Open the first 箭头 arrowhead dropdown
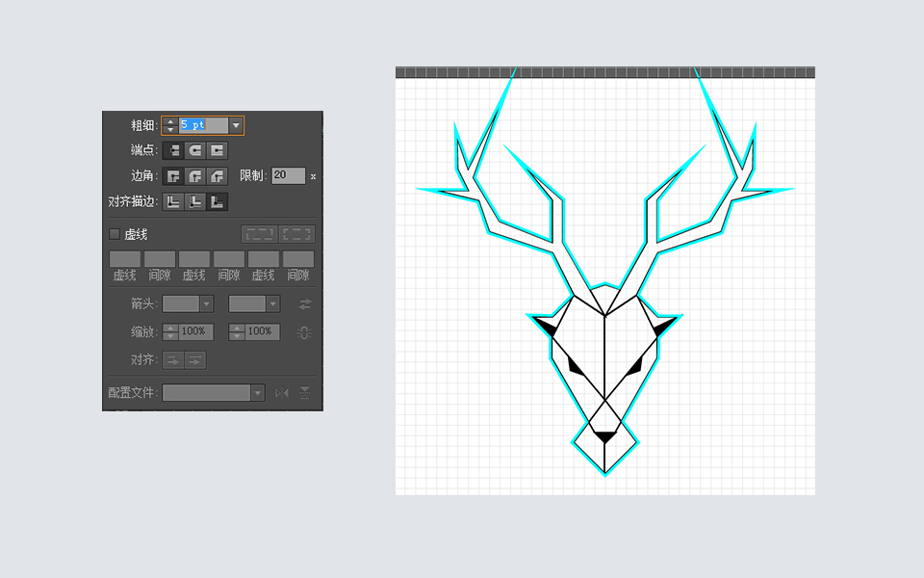The image size is (924, 578). [x=206, y=304]
